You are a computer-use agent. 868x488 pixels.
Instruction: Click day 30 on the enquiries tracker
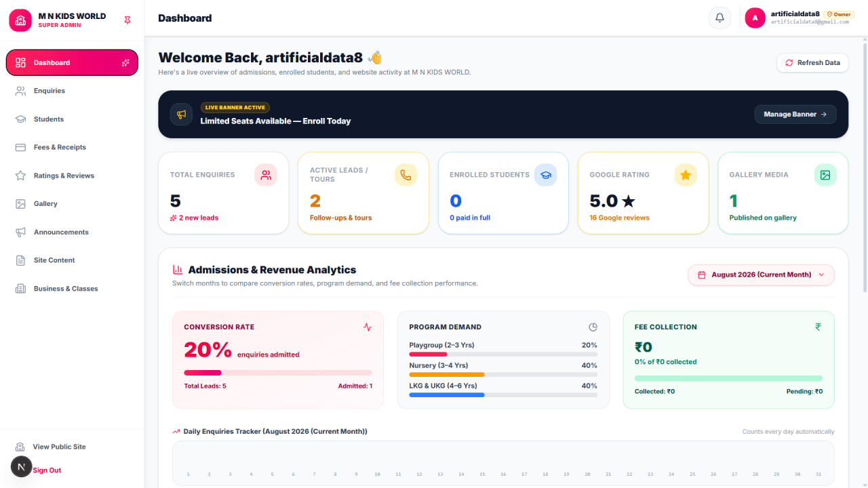[x=797, y=474]
